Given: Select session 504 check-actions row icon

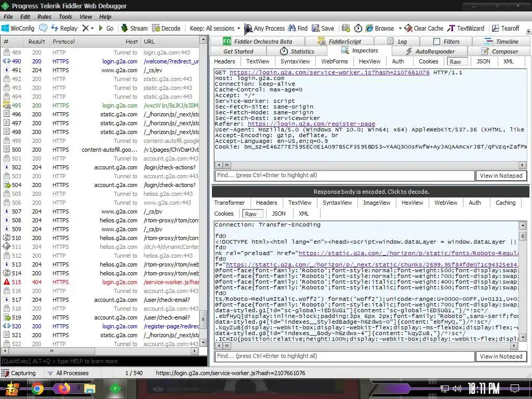Looking at the screenshot, I should pos(7,185).
